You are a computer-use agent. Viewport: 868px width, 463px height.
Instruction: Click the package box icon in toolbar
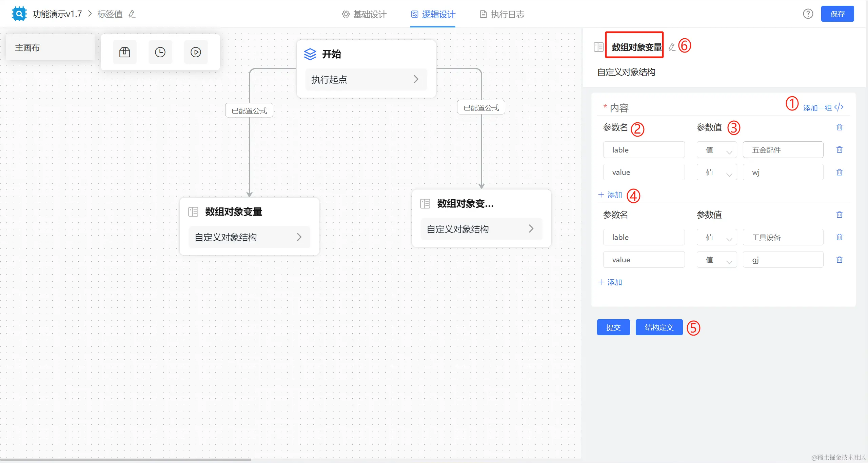point(124,52)
